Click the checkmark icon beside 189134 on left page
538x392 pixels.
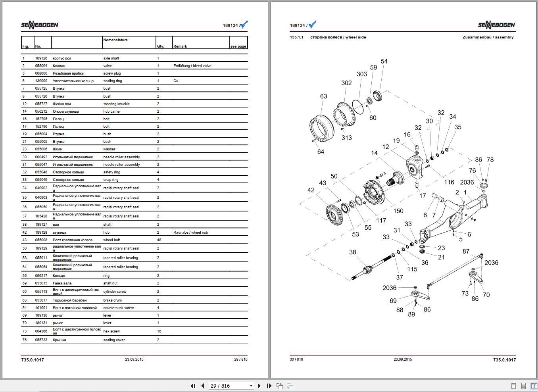[244, 25]
